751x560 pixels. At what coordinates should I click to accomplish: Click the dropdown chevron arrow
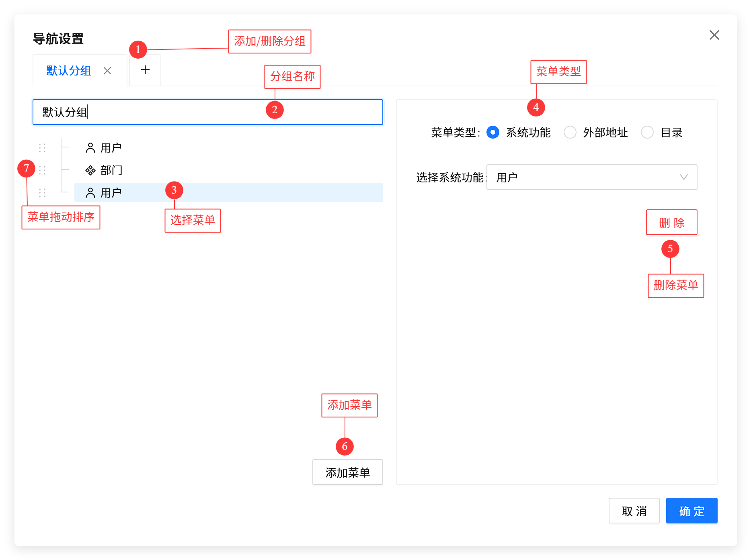[683, 177]
